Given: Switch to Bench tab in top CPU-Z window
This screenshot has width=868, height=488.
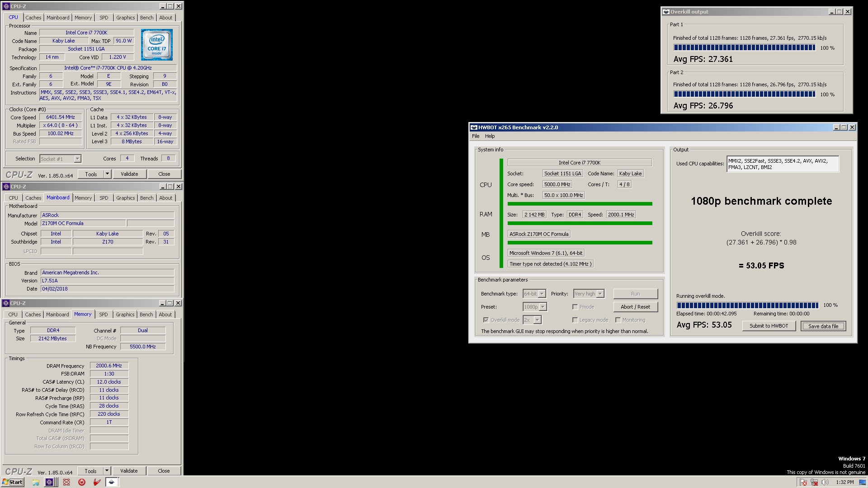Looking at the screenshot, I should point(146,18).
